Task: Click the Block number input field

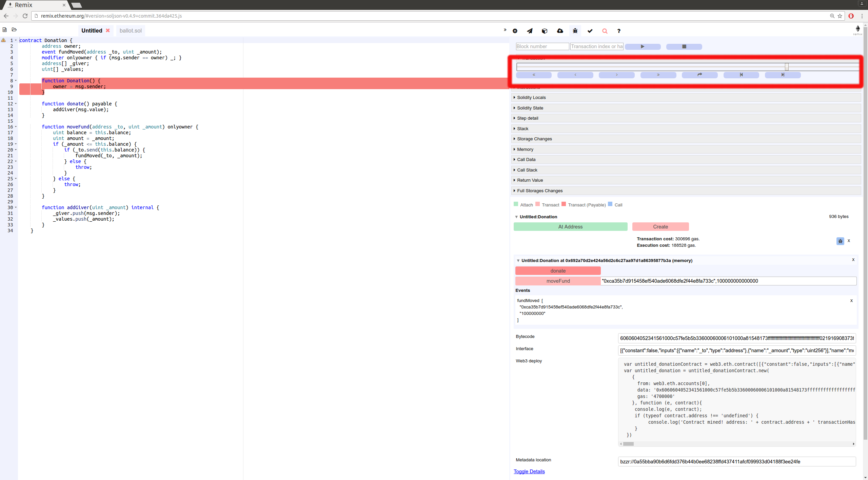Action: [542, 46]
